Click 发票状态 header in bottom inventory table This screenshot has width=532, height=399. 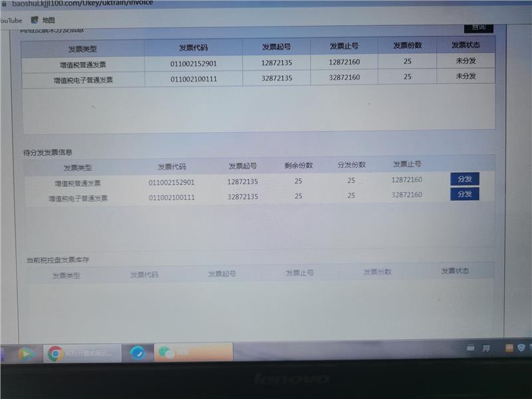pyautogui.click(x=455, y=271)
